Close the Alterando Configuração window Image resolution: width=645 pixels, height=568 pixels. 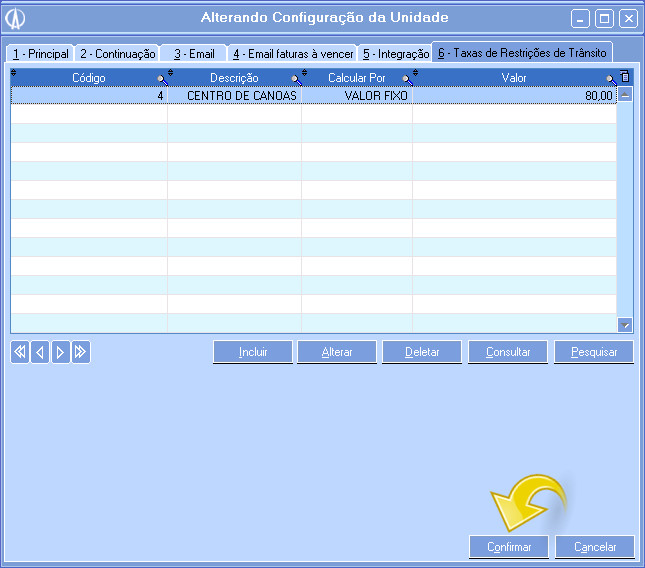click(629, 19)
